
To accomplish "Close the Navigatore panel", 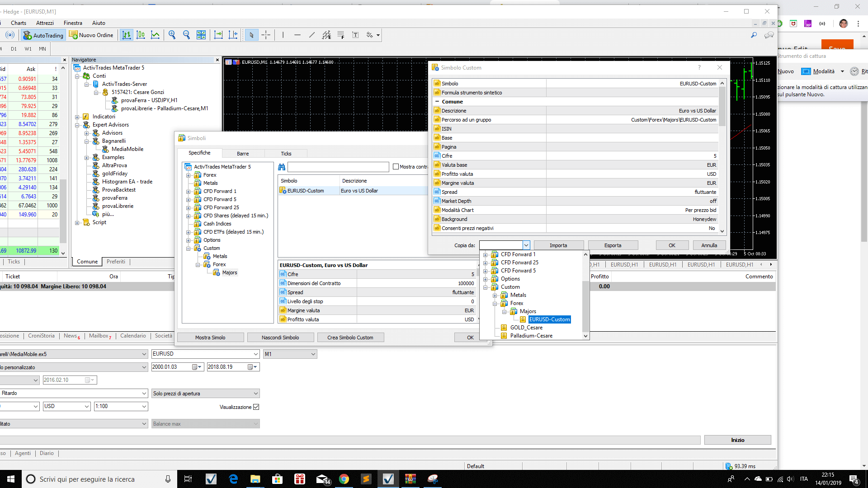I will tap(217, 60).
